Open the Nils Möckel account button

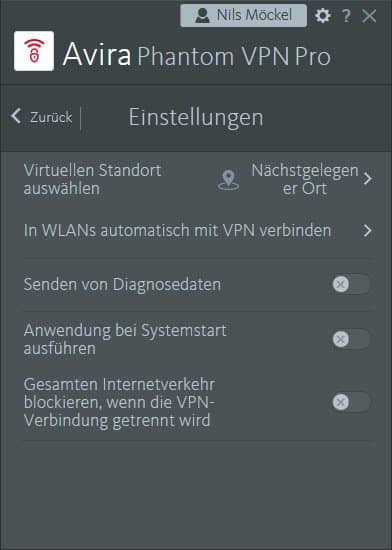click(243, 16)
